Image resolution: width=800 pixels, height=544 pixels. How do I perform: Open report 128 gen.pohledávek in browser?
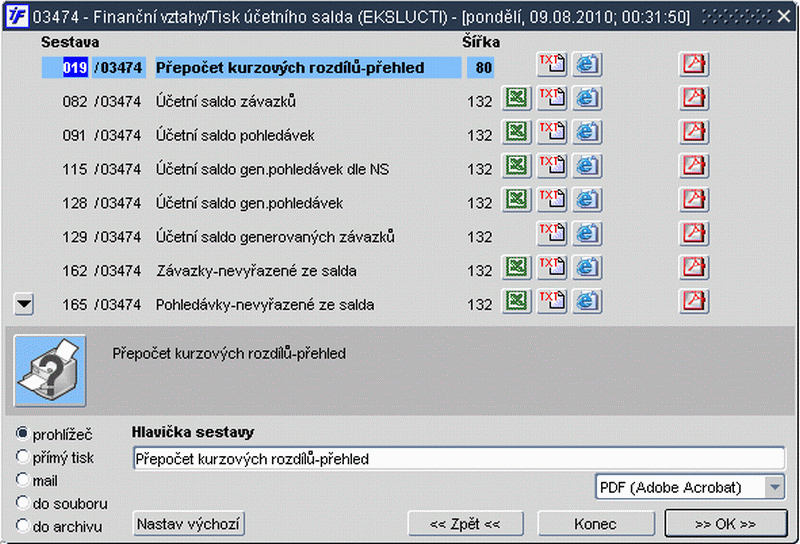[587, 200]
